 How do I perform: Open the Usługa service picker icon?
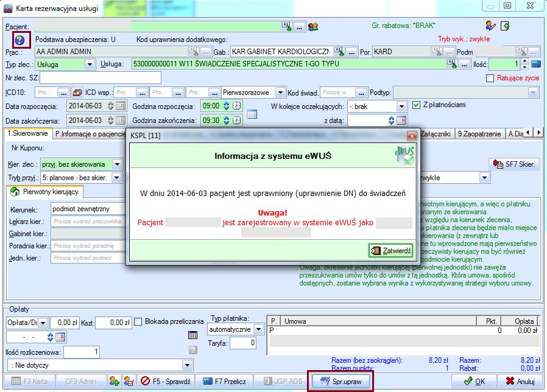pos(452,64)
